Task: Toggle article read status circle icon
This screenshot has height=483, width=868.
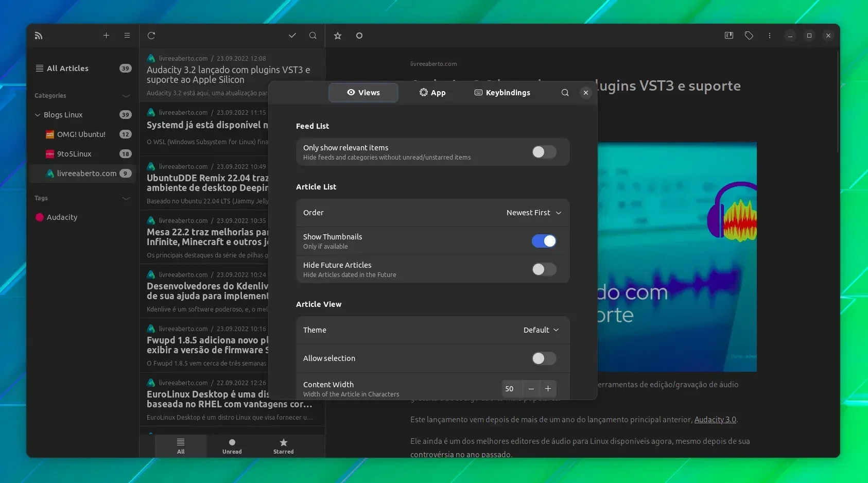Action: (x=359, y=36)
